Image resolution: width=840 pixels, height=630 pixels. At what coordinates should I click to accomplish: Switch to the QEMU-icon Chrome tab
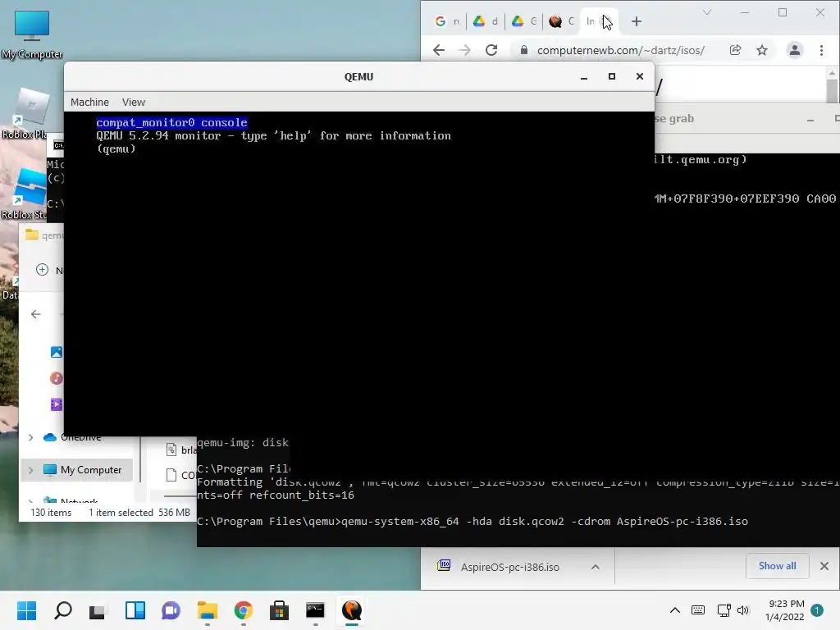[x=561, y=21]
